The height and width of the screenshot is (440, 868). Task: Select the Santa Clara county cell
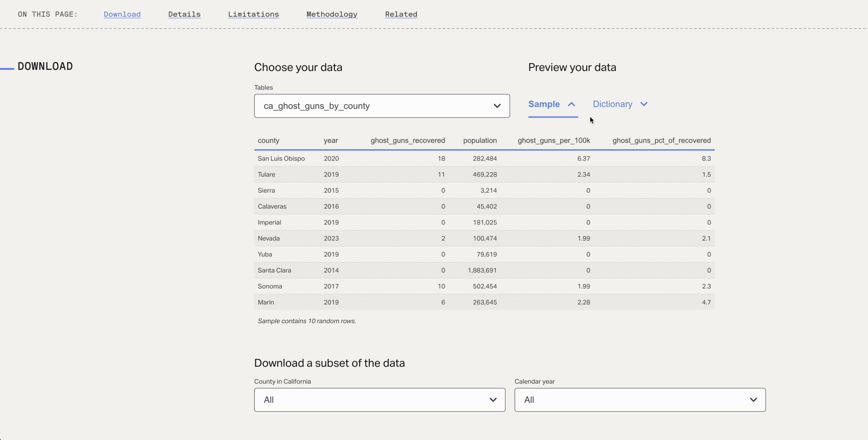[x=274, y=270]
